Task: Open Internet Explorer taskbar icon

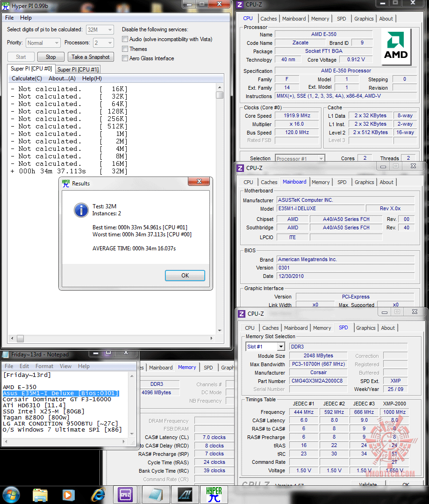Action: pyautogui.click(x=98, y=495)
